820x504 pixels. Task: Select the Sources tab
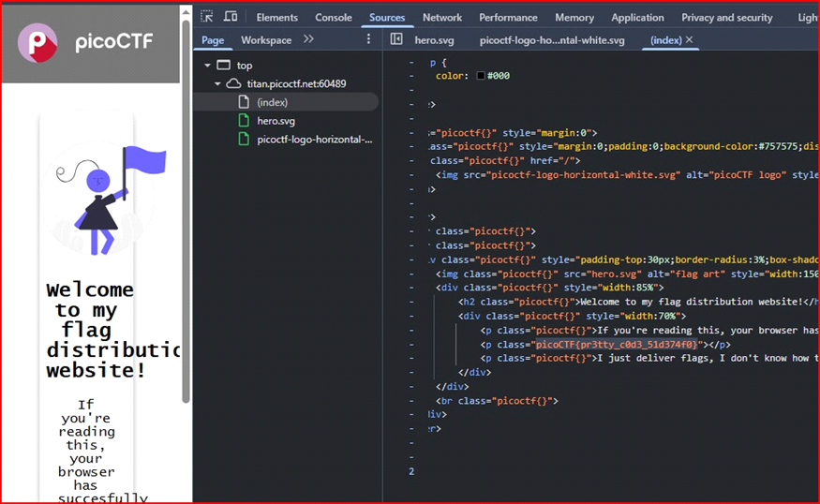coord(387,17)
